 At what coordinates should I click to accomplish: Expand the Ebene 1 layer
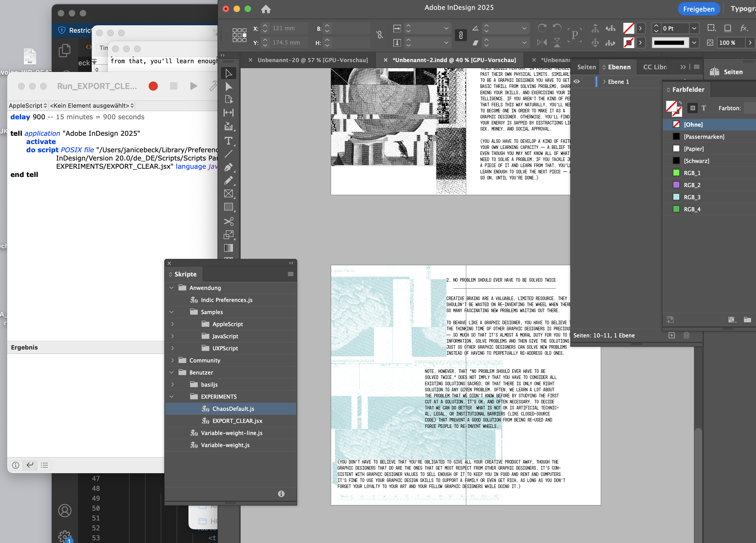(x=604, y=82)
